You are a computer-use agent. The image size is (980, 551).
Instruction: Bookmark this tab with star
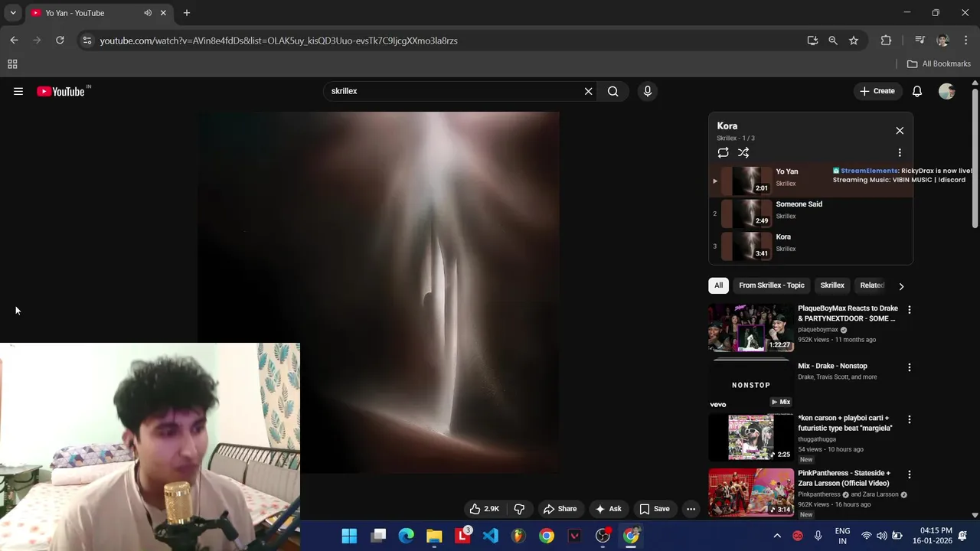(x=854, y=41)
